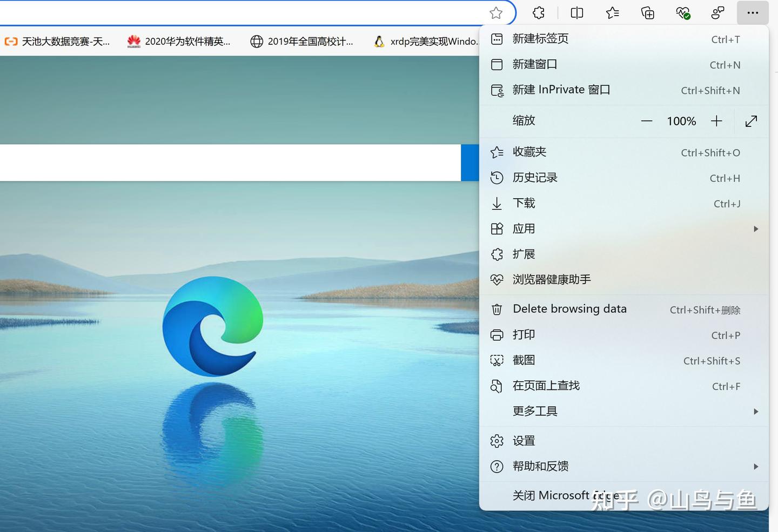Expand 帮助和反馈 submenu arrow
Viewport: 778px width, 532px height.
(756, 466)
